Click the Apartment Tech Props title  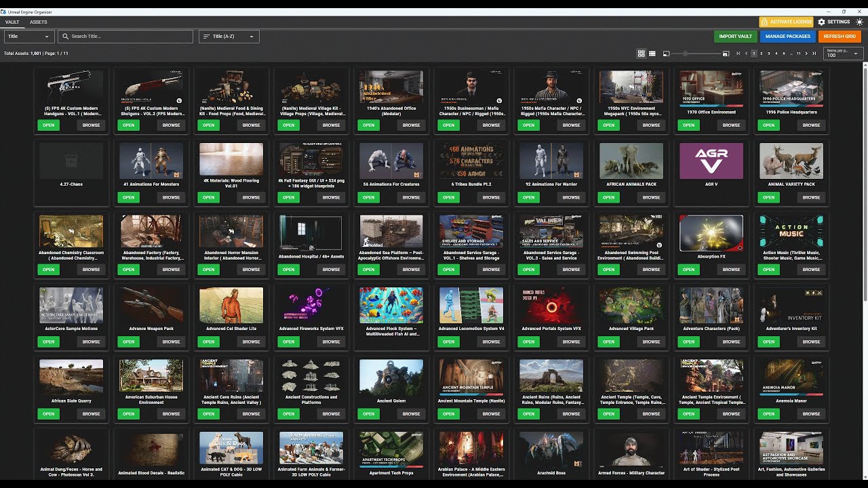(x=391, y=472)
